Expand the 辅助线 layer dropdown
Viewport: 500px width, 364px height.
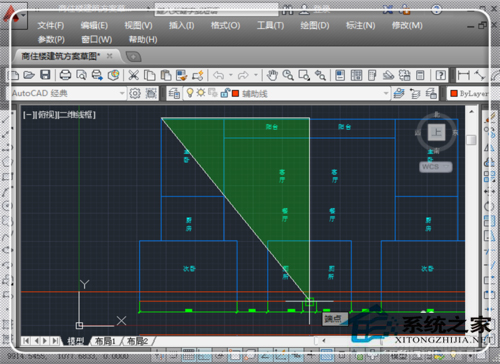click(x=386, y=93)
